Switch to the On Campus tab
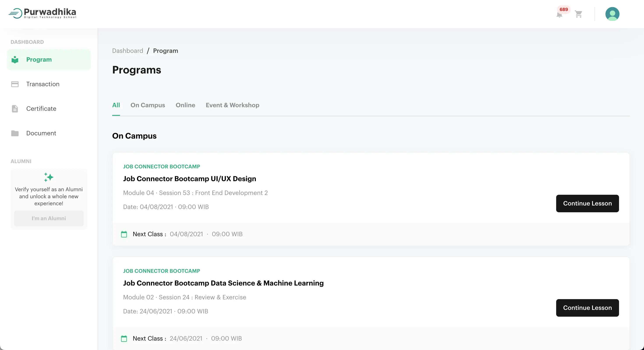The image size is (644, 350). (147, 105)
